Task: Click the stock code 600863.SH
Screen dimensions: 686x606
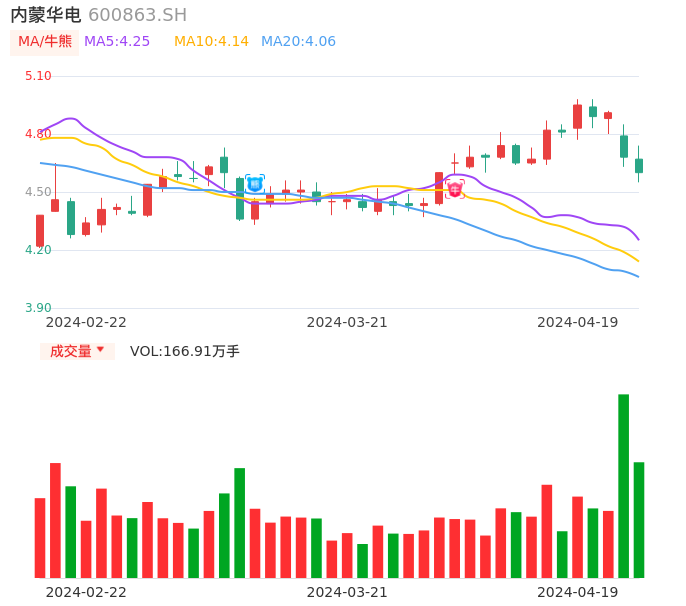Action: [x=137, y=15]
